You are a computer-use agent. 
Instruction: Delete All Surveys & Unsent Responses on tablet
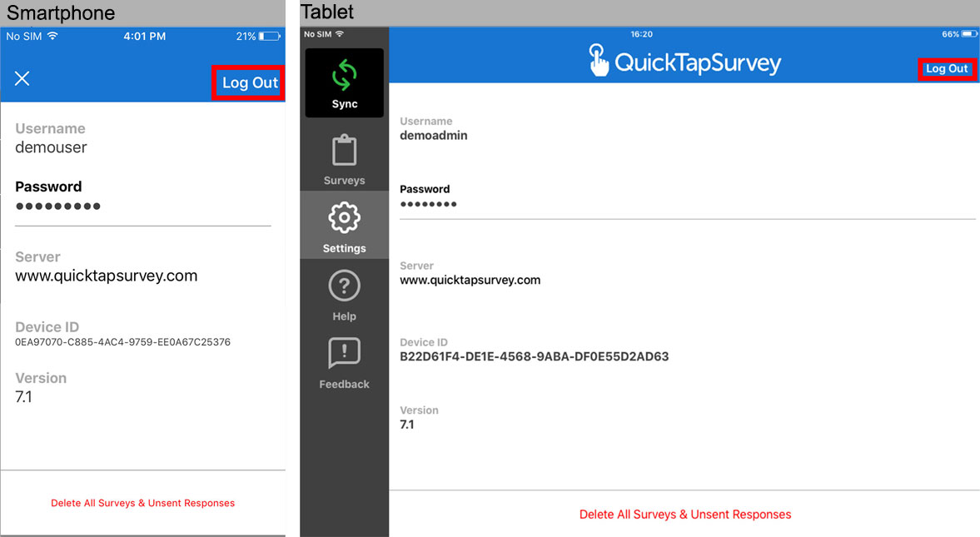[685, 515]
